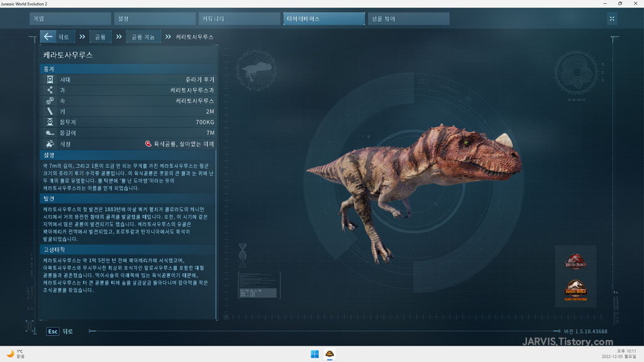Open the taskbar clock and date
The width and height of the screenshot is (644, 362).
pyautogui.click(x=619, y=354)
